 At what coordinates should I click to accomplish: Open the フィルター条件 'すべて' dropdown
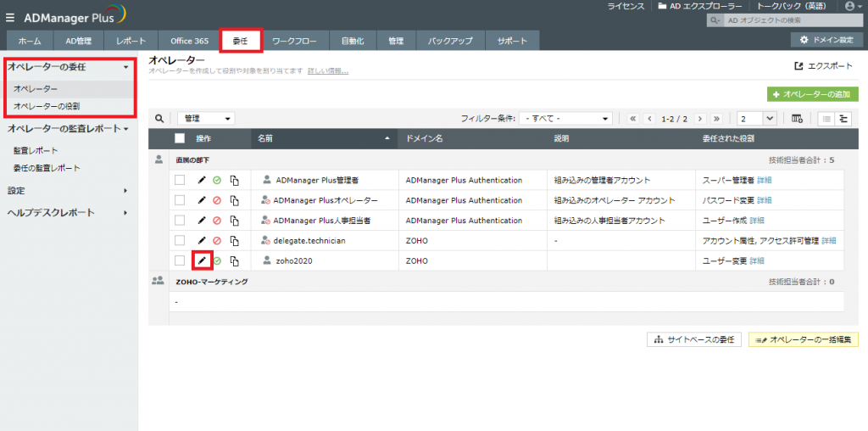point(566,119)
